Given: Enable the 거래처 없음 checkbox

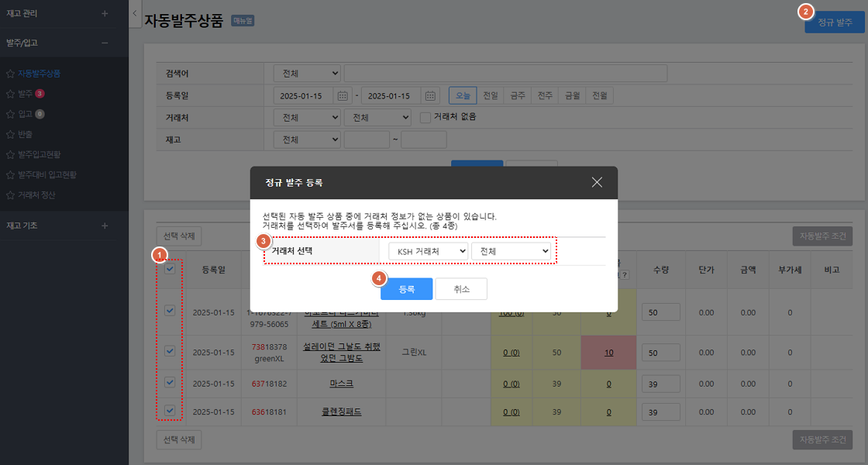Looking at the screenshot, I should [x=425, y=117].
